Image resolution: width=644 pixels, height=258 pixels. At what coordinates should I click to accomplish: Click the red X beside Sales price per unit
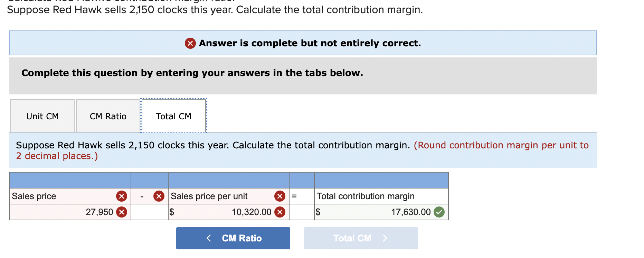click(279, 196)
